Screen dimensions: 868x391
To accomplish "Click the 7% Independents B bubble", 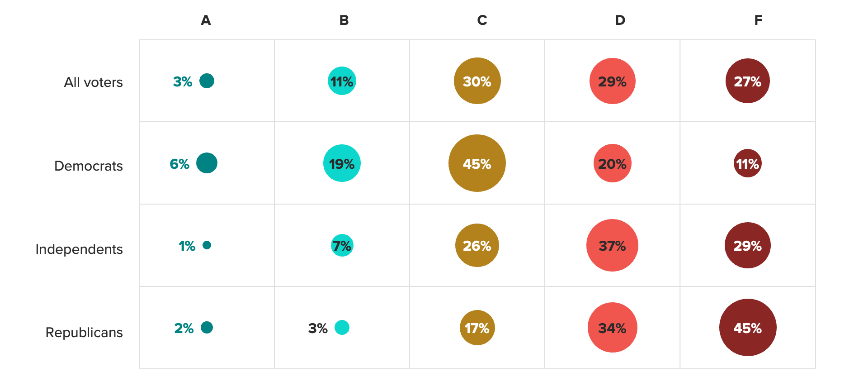I will coord(342,245).
